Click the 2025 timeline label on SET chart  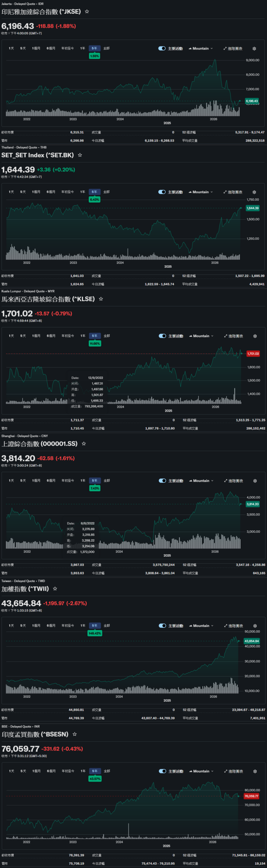168,267
